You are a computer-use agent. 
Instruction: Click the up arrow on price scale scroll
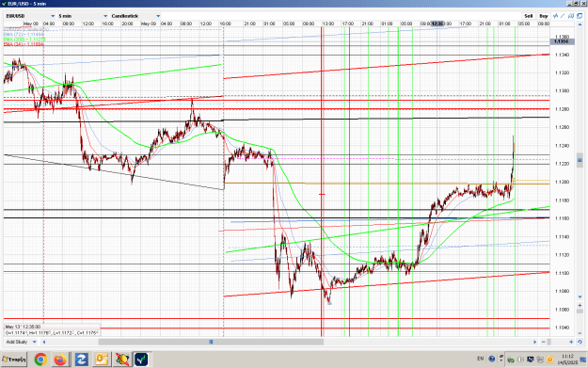click(580, 24)
